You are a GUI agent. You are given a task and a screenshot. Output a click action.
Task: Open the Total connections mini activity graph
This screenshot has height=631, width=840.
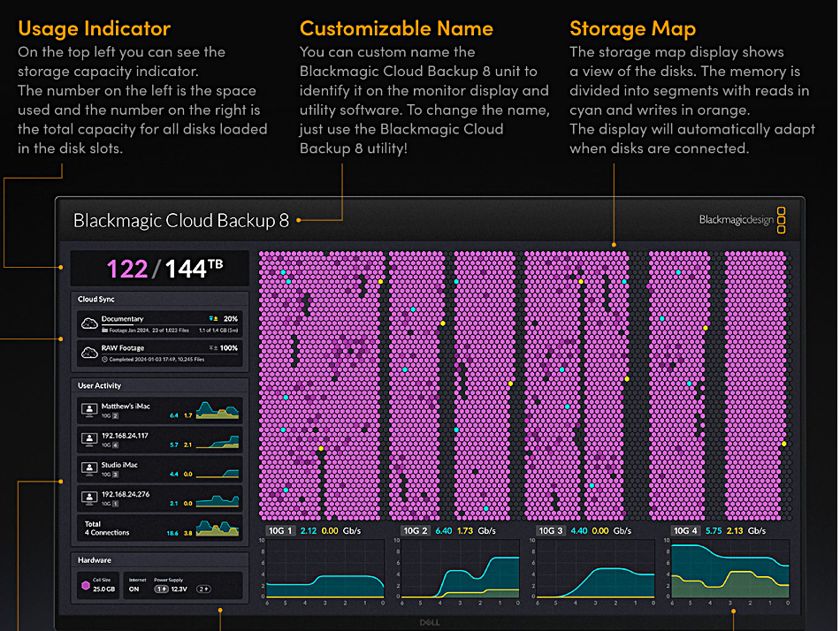[x=218, y=528]
